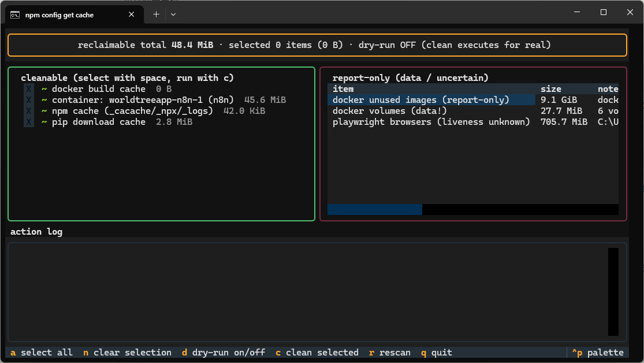Open the terminal profiles dropdown
The height and width of the screenshot is (363, 644).
click(x=173, y=14)
